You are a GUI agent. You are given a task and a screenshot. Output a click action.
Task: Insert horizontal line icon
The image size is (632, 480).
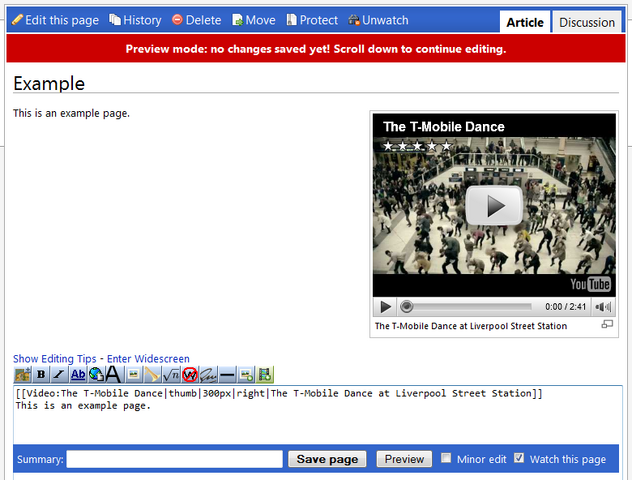click(227, 375)
